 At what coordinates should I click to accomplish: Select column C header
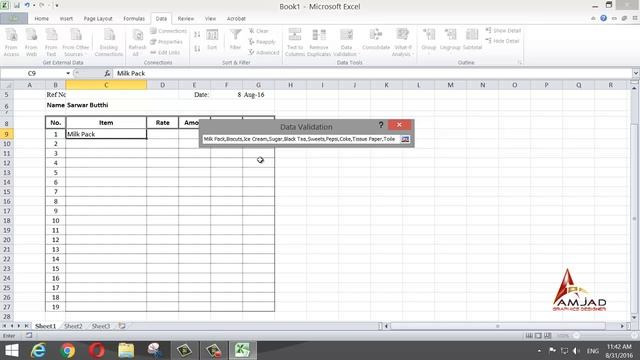(106, 85)
